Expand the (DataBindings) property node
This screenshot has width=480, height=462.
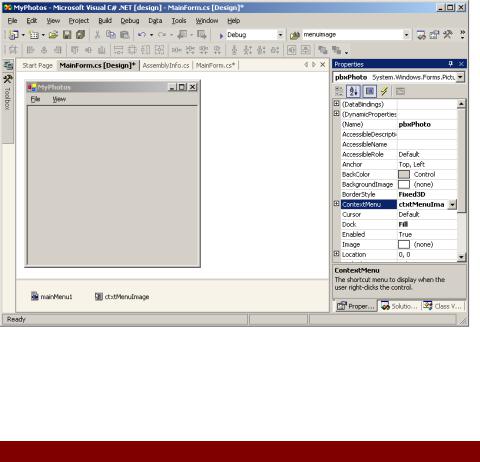pos(337,104)
